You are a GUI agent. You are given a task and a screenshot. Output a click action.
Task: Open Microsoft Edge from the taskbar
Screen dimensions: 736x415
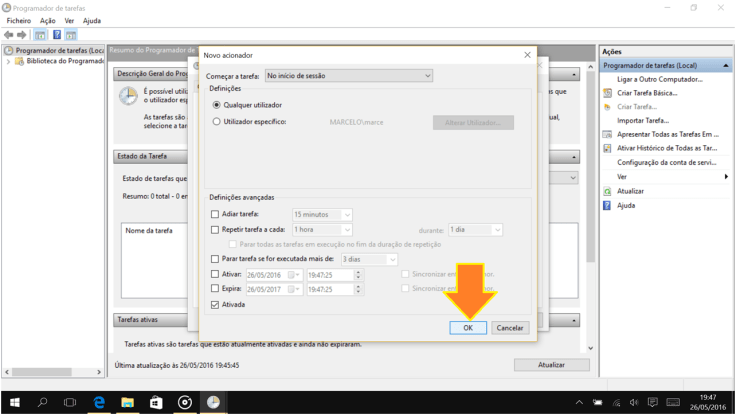point(99,402)
